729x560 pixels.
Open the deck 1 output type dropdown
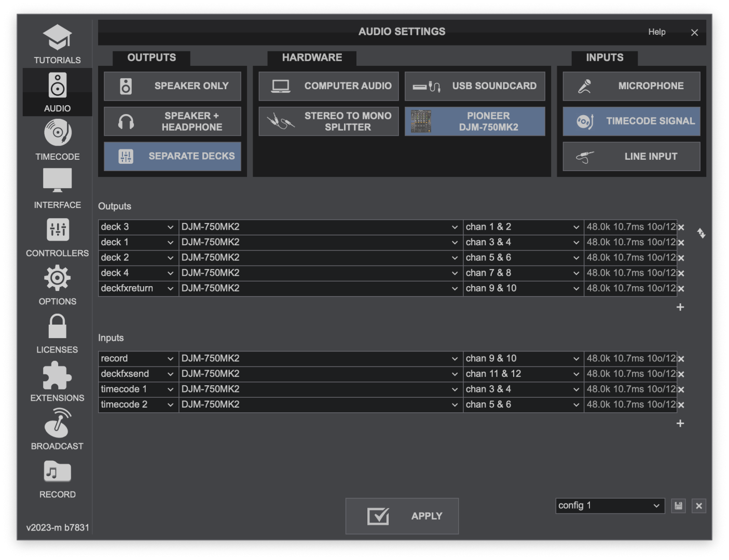(x=138, y=242)
